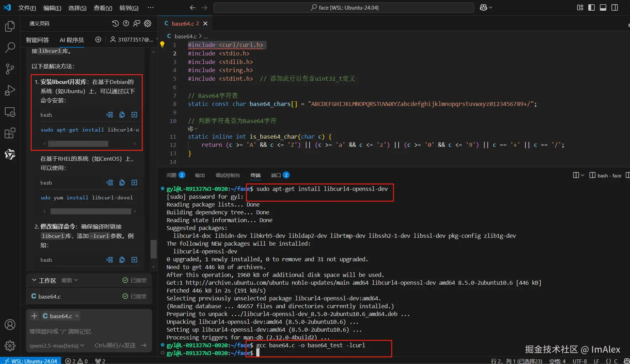Open Tongyi Lingma settings gear
The width and height of the screenshot is (630, 364).
click(148, 23)
